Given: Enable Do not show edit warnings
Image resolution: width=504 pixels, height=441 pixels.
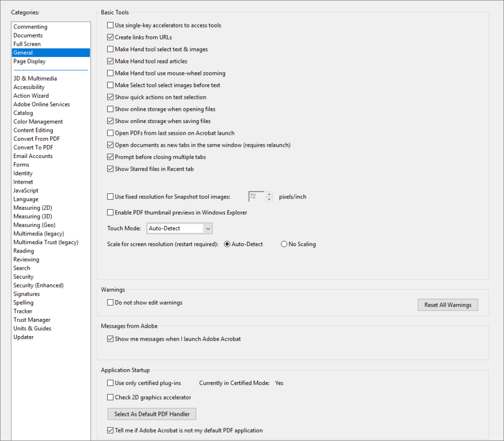Looking at the screenshot, I should click(110, 303).
